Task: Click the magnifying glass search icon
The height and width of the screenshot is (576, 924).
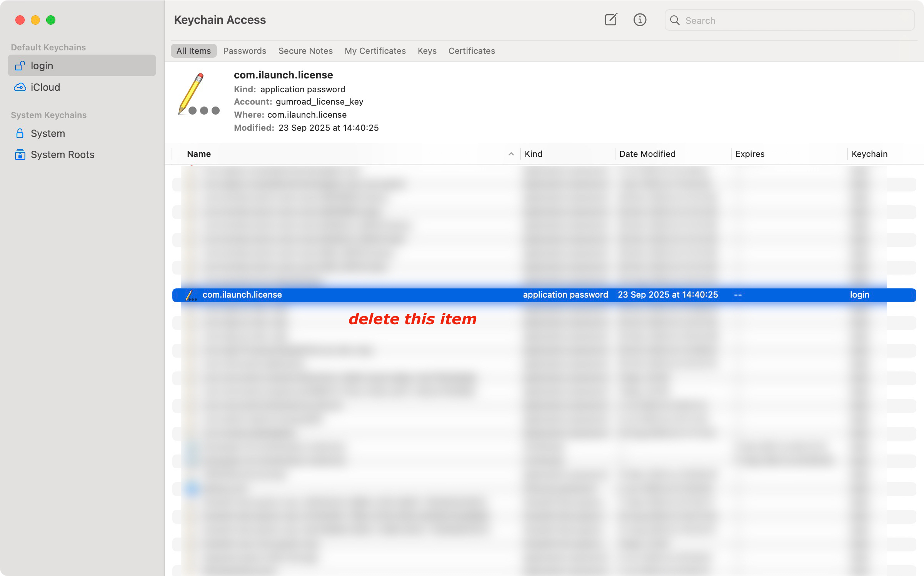Action: point(675,20)
